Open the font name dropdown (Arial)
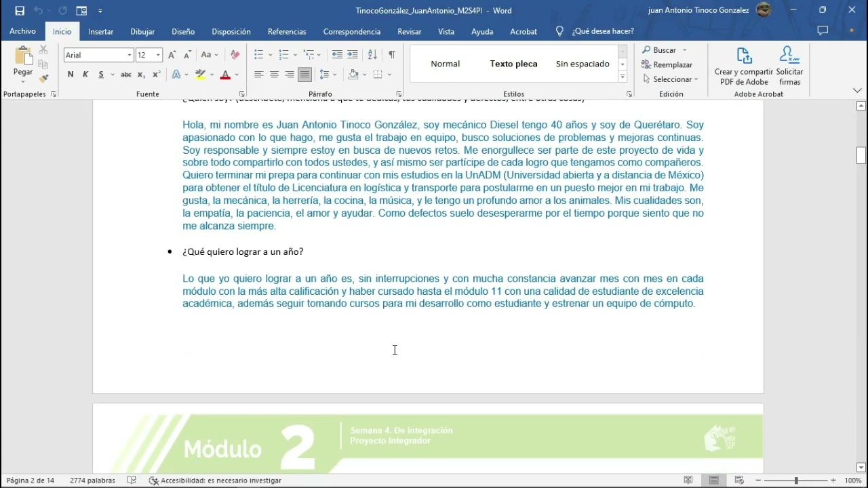This screenshot has width=868, height=488. click(129, 55)
